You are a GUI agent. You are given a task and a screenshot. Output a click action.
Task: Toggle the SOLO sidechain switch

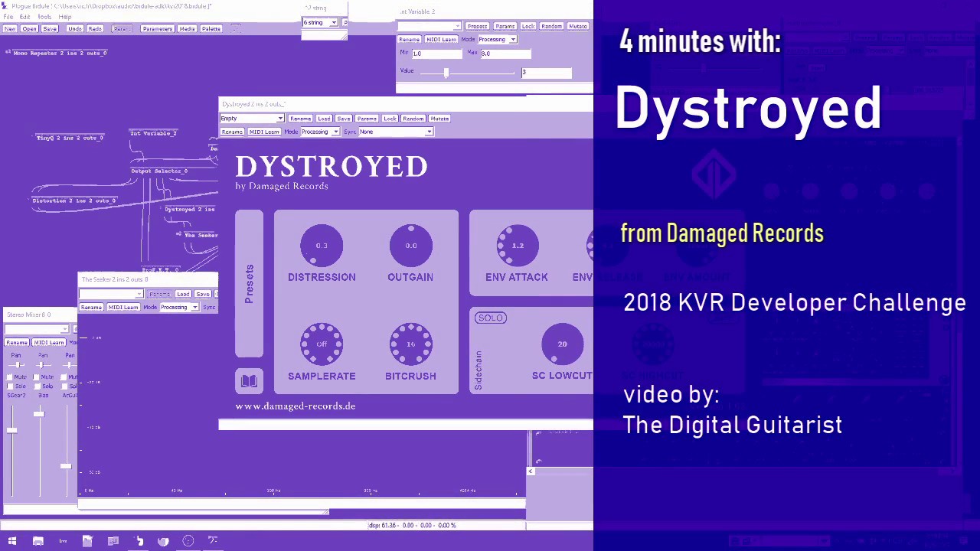pyautogui.click(x=490, y=318)
